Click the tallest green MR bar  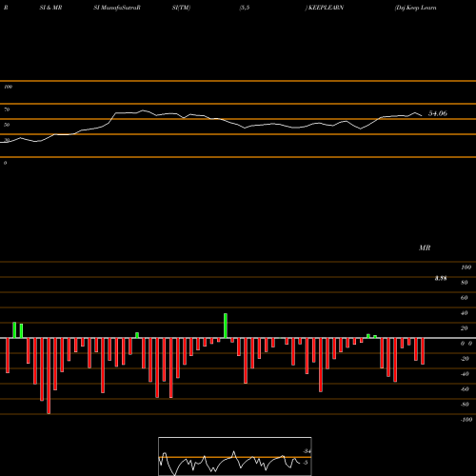(226, 326)
